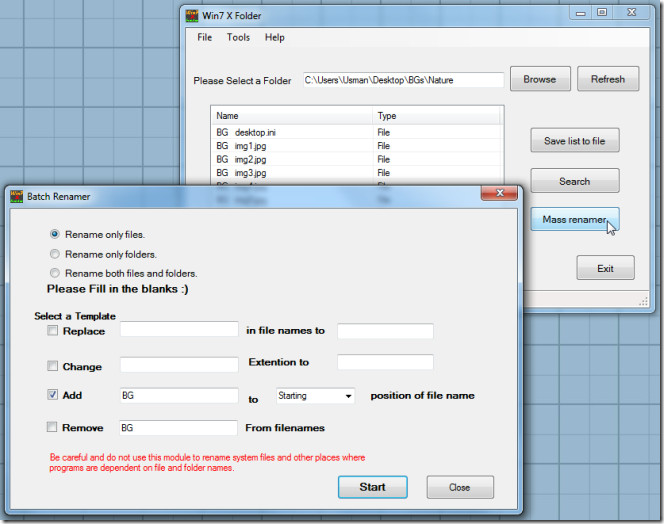Enable the Remove template checkbox
The height and width of the screenshot is (524, 664).
click(52, 427)
